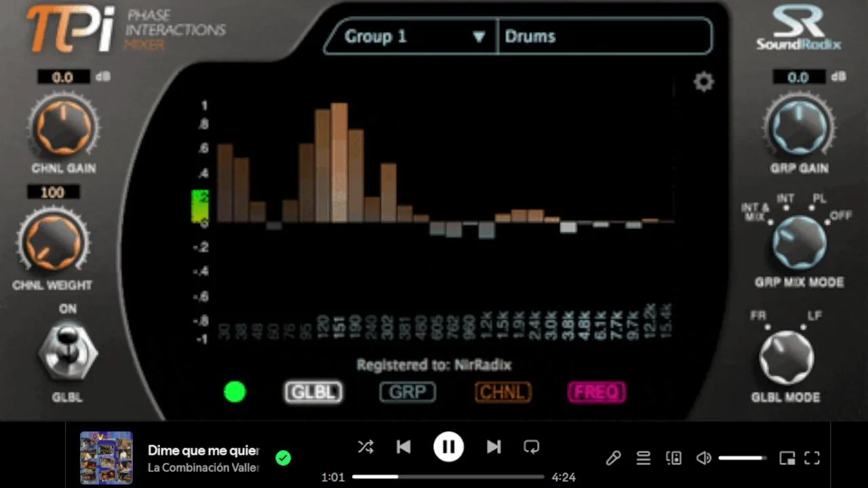Set group mix mode to INT
The height and width of the screenshot is (488, 868).
[x=785, y=199]
